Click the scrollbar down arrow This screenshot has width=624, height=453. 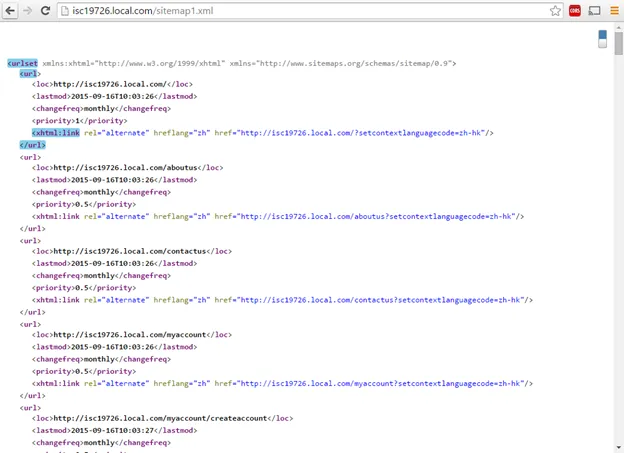tap(618, 447)
